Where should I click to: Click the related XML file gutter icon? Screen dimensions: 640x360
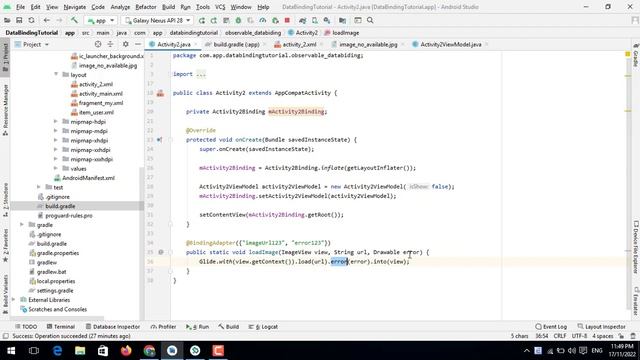click(x=160, y=93)
